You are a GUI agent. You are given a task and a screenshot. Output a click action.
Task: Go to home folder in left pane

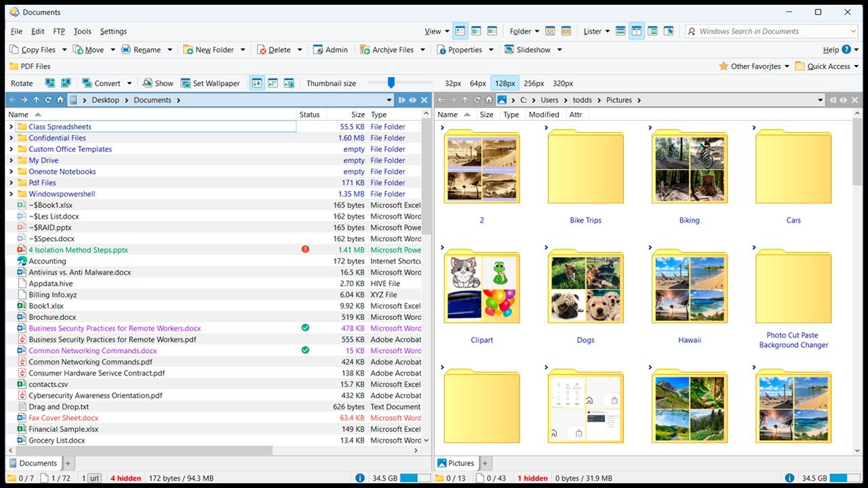pos(60,100)
